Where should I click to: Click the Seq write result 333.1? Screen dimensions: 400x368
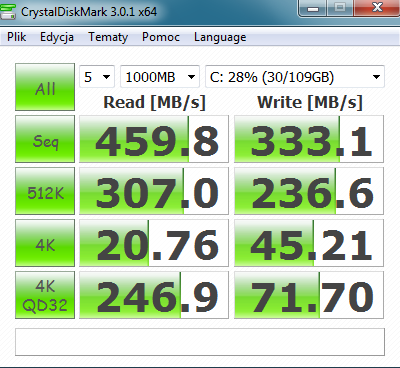[309, 139]
